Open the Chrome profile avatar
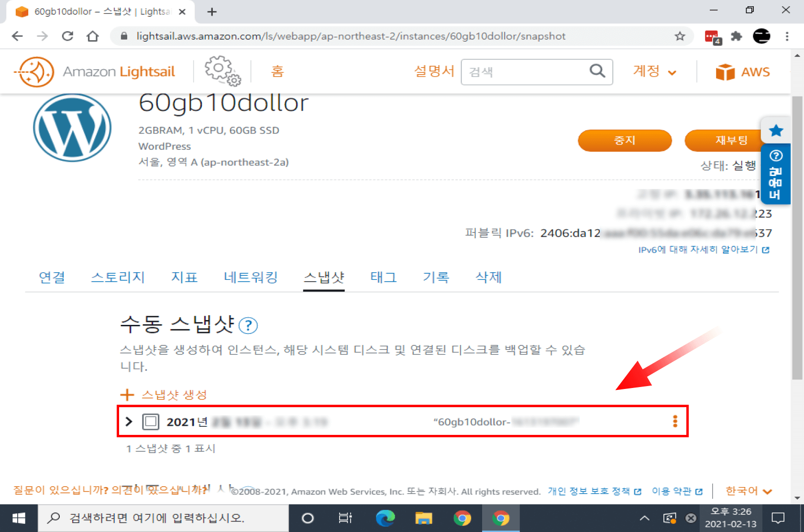 point(761,36)
